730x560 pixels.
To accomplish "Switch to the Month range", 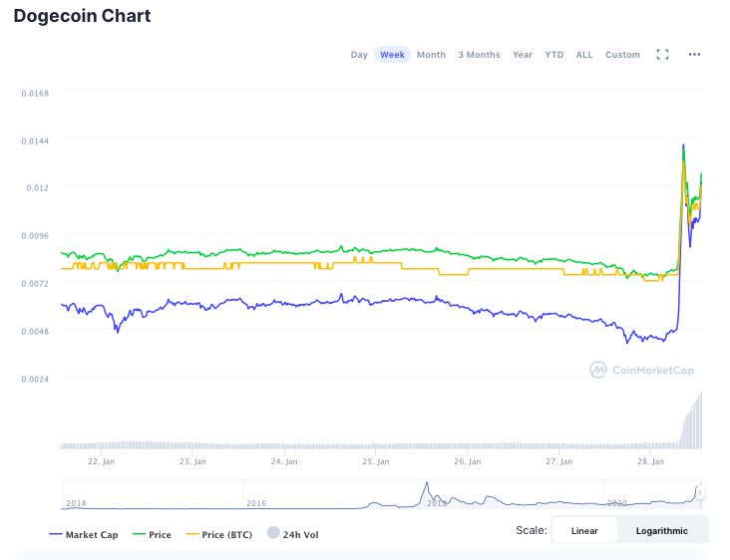I will [431, 55].
